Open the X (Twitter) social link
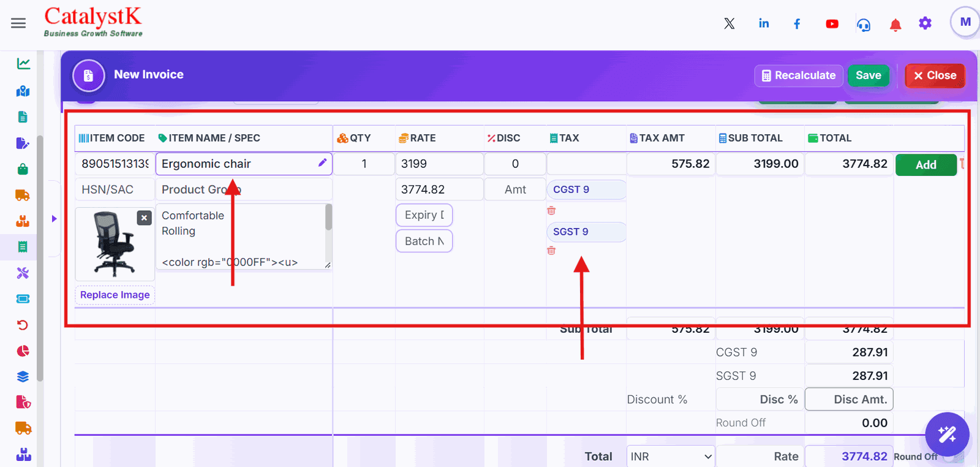Screen dimensions: 980x467 729,24
